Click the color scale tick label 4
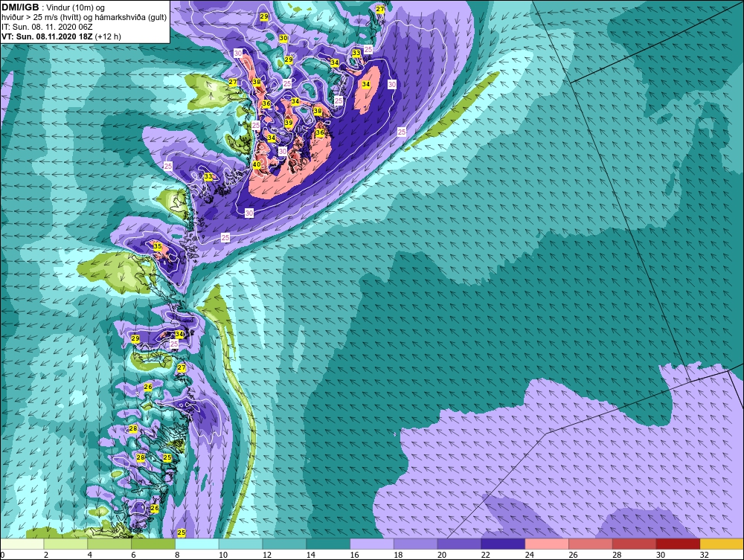Image resolution: width=744 pixels, height=560 pixels. 90,555
